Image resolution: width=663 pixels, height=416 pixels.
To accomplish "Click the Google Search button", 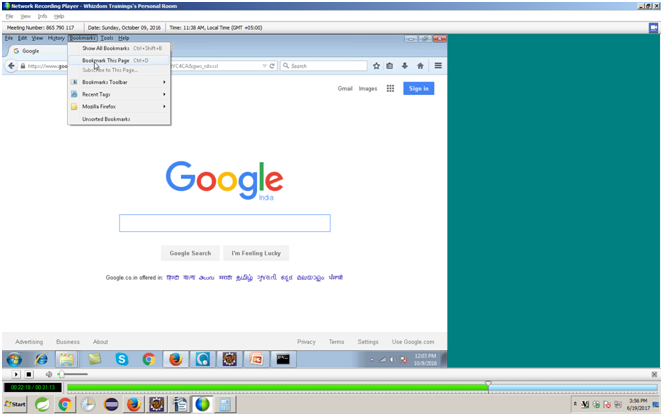I will click(x=190, y=253).
